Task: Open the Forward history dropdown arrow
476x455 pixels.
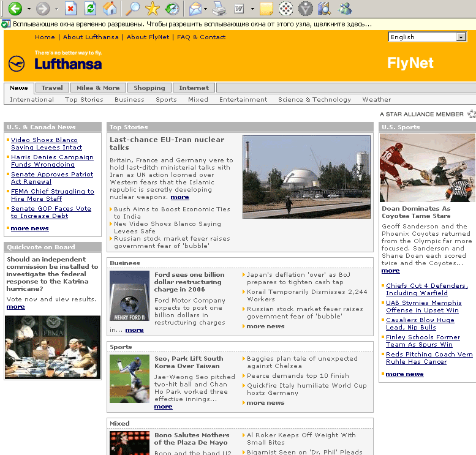Action: pos(56,9)
